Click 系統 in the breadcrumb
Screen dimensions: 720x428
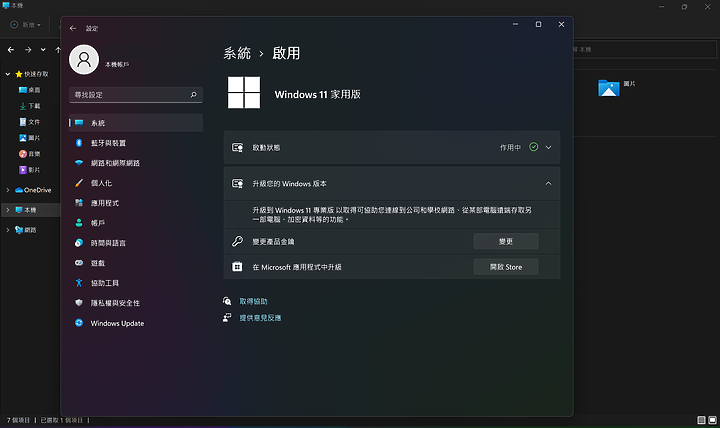pyautogui.click(x=237, y=53)
